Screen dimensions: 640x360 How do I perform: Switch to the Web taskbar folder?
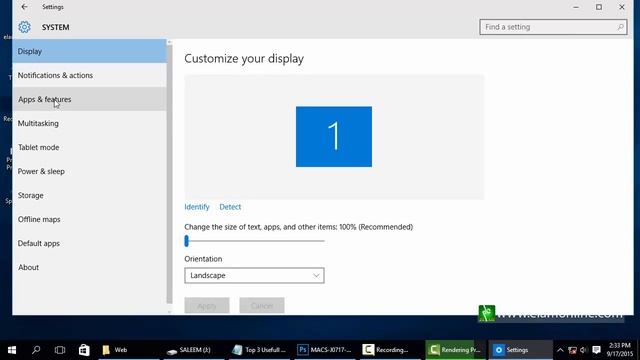click(129, 350)
